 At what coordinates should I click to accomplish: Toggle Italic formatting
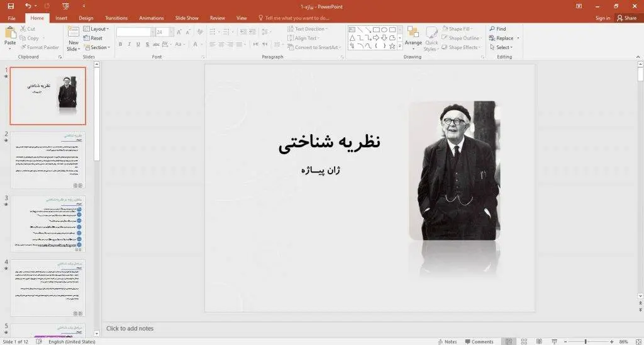click(x=129, y=45)
